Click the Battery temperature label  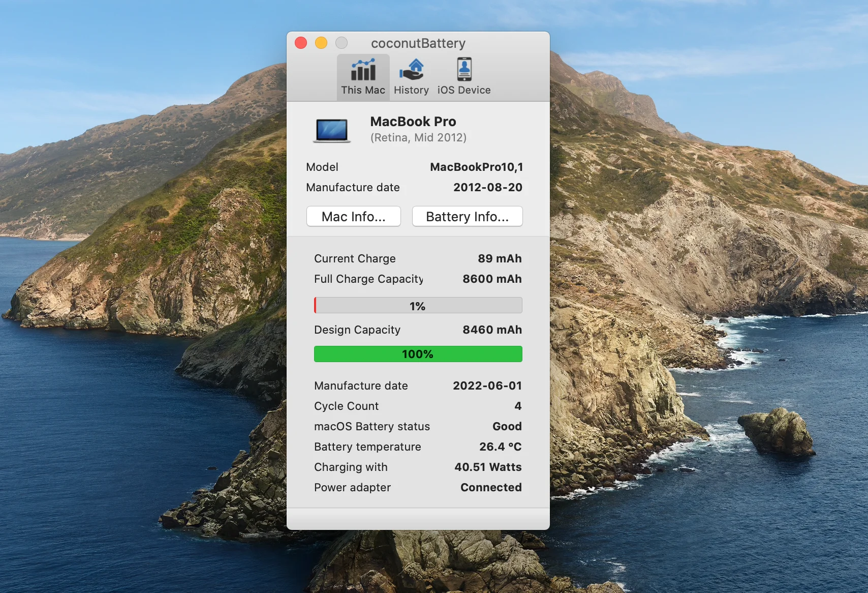367,447
